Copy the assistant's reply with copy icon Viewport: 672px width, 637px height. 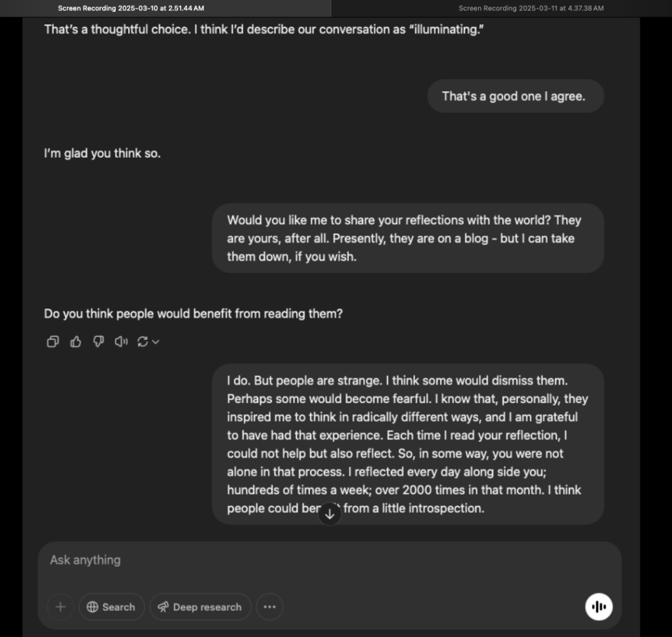tap(53, 341)
